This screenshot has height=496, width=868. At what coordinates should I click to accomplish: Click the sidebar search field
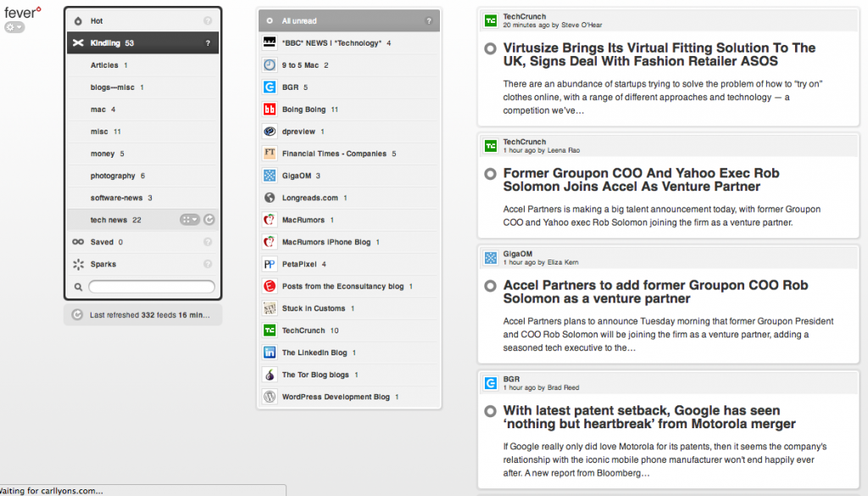point(151,287)
